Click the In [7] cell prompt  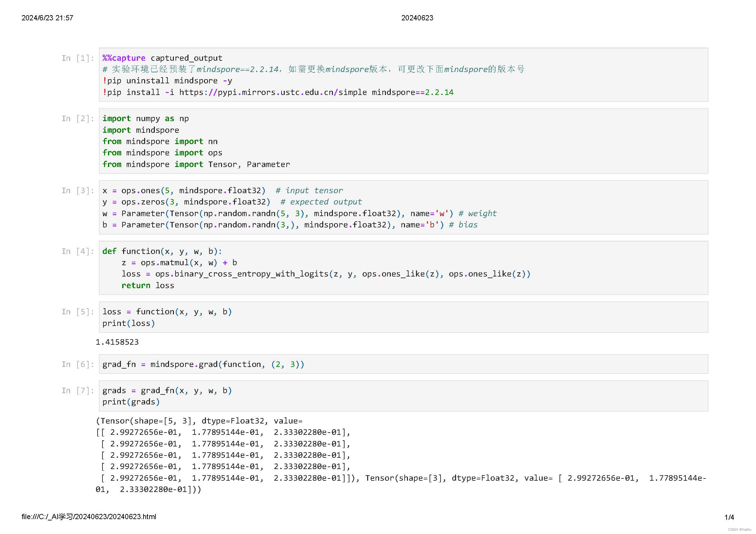(x=78, y=391)
